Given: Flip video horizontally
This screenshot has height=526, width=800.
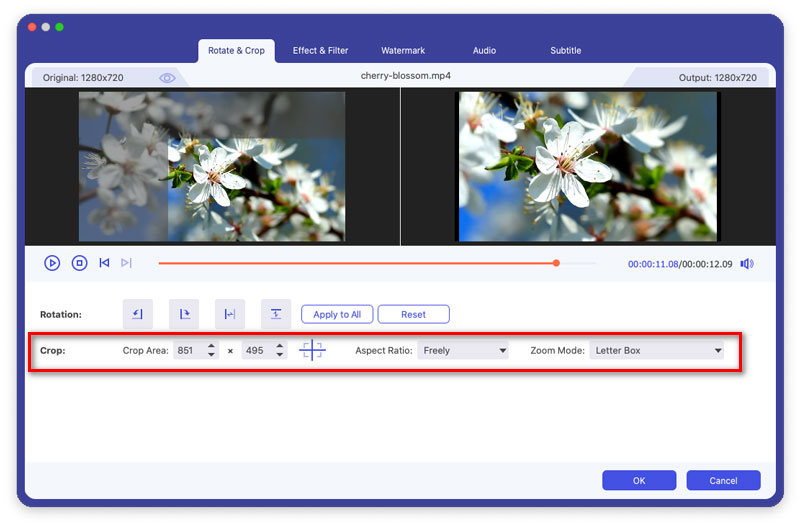Looking at the screenshot, I should pos(230,314).
